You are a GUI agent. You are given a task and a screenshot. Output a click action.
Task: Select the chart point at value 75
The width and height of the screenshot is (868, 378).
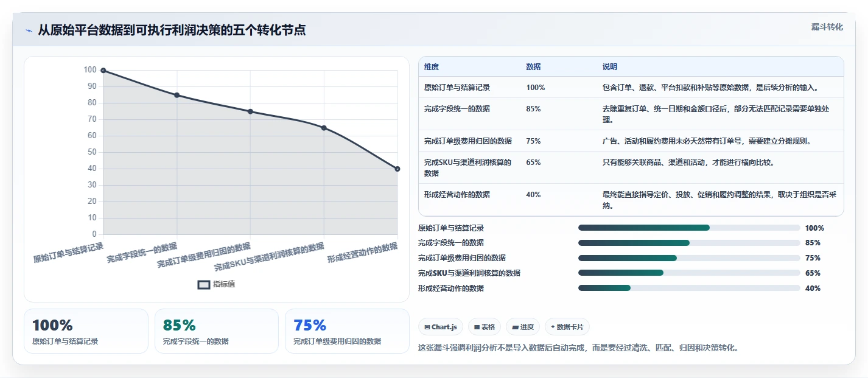[x=250, y=111]
